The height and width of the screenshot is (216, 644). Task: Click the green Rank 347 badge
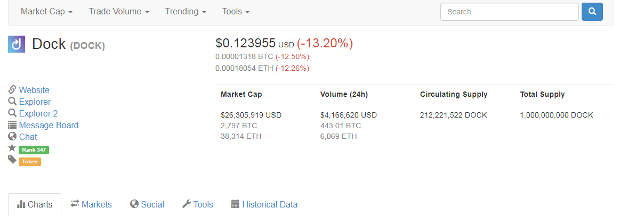34,150
